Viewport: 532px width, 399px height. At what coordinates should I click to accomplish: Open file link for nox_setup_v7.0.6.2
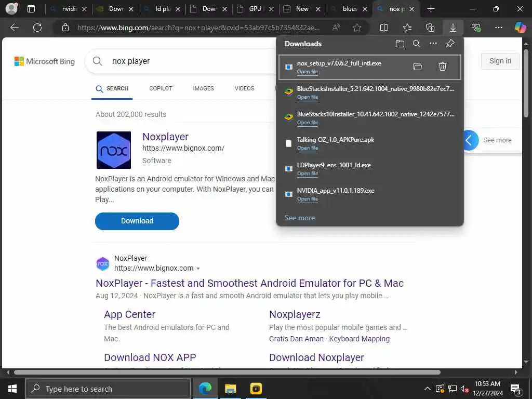click(308, 72)
